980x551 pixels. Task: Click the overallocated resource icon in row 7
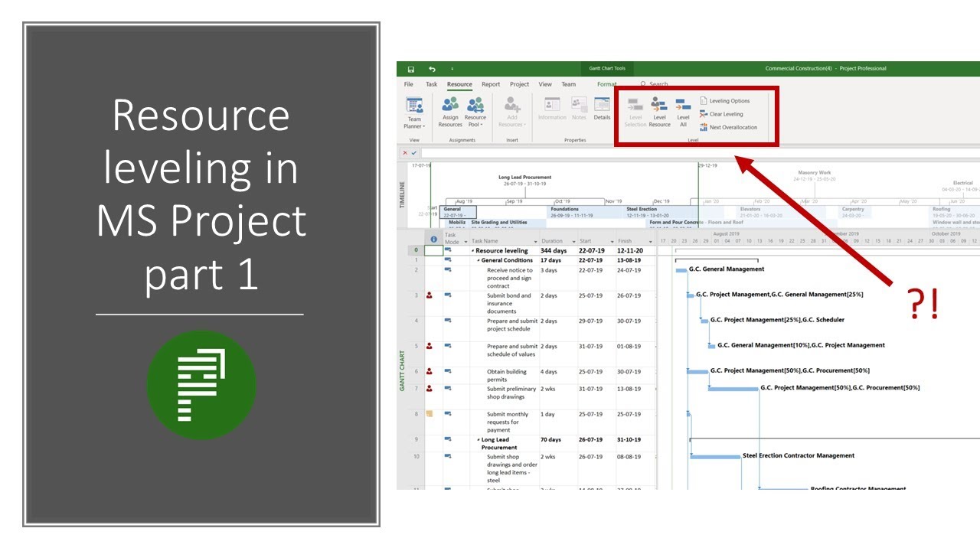[430, 388]
